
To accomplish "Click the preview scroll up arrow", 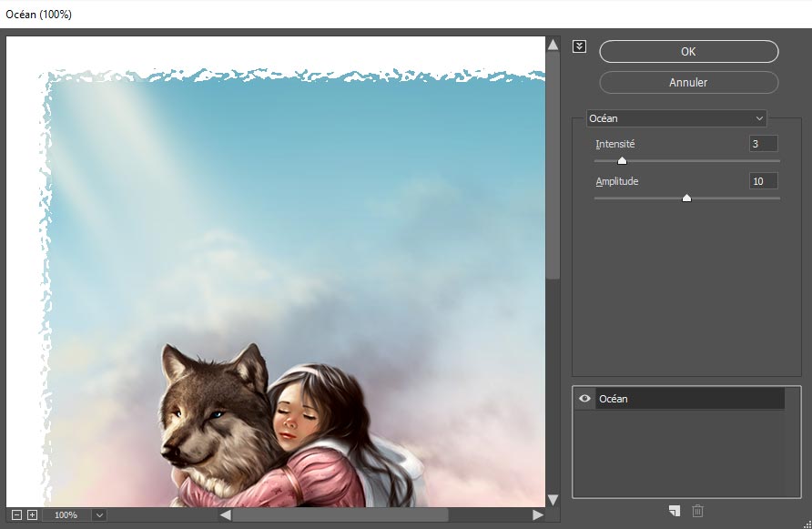I will tap(553, 44).
